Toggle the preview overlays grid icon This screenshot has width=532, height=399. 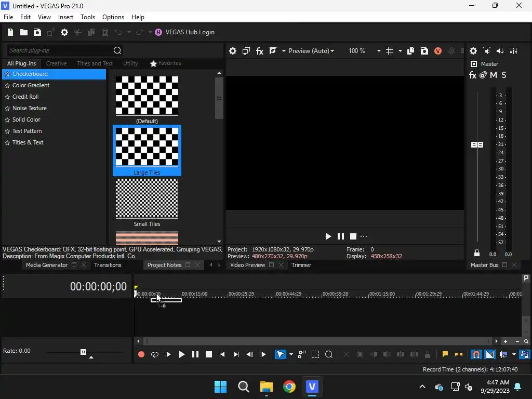(x=390, y=51)
